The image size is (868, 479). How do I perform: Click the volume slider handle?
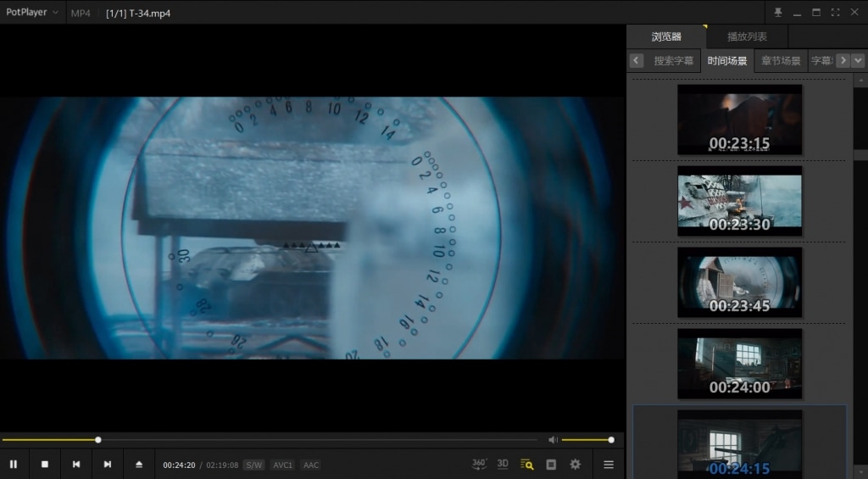(x=611, y=440)
